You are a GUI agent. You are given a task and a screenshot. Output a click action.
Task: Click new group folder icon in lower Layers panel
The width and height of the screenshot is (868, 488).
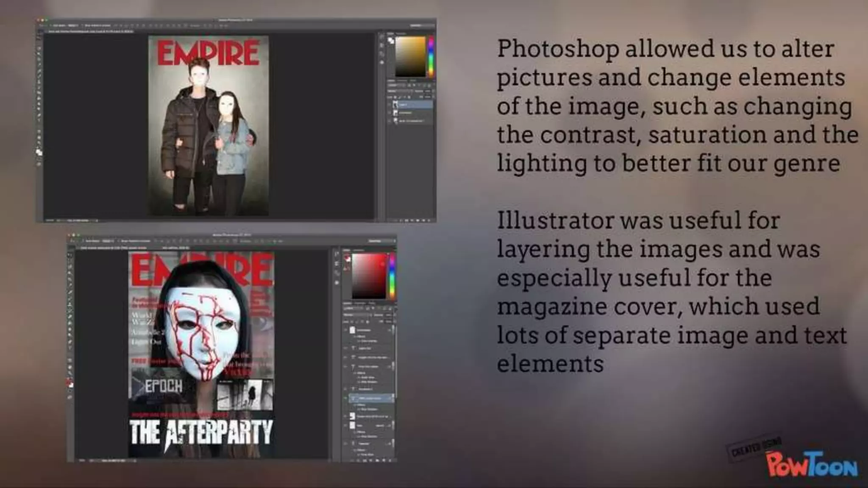pyautogui.click(x=378, y=460)
